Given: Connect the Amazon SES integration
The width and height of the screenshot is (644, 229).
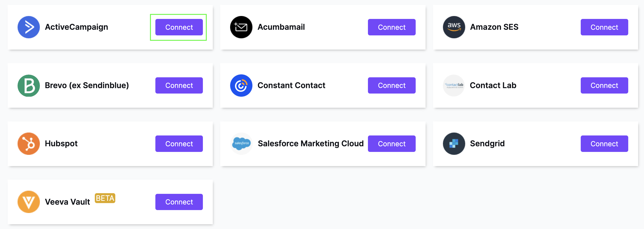Looking at the screenshot, I should click(x=604, y=27).
